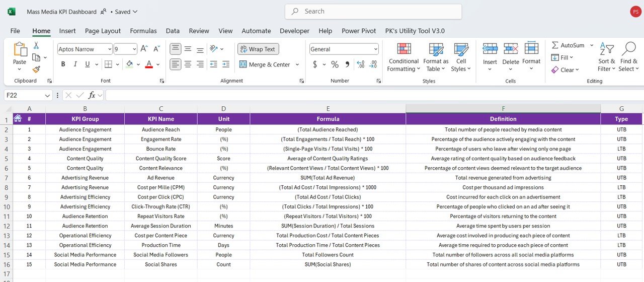
Task: Click the Copy icon in Clipboard group
Action: pyautogui.click(x=36, y=57)
